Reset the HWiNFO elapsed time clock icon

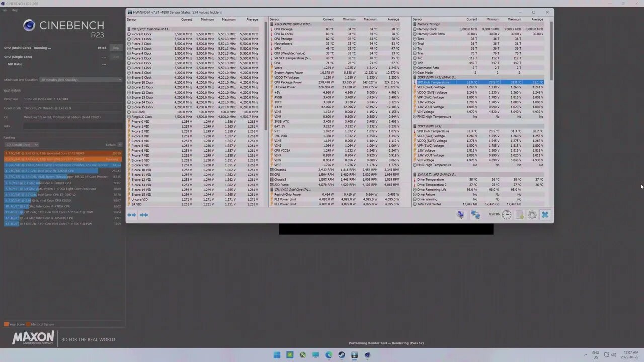pos(507,215)
